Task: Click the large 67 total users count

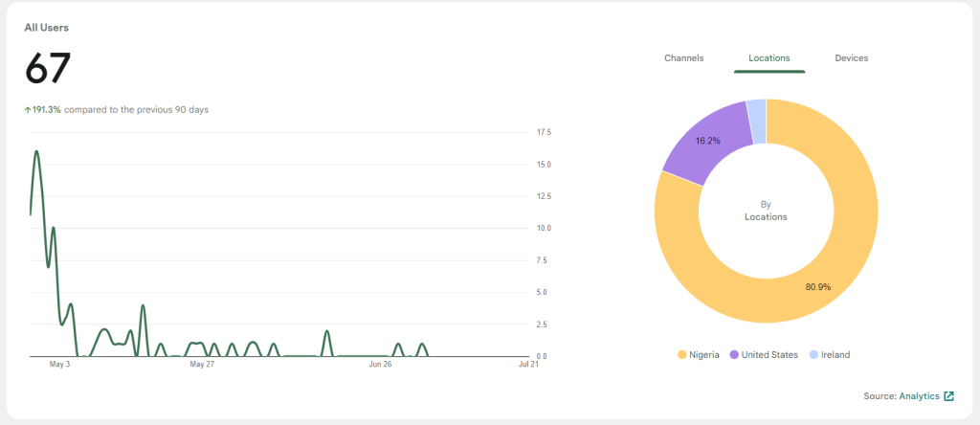Action: [48, 69]
